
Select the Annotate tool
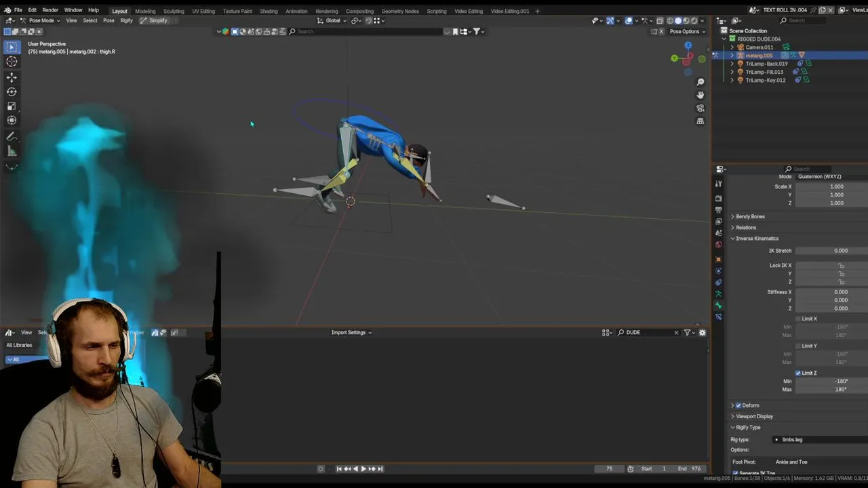point(12,137)
